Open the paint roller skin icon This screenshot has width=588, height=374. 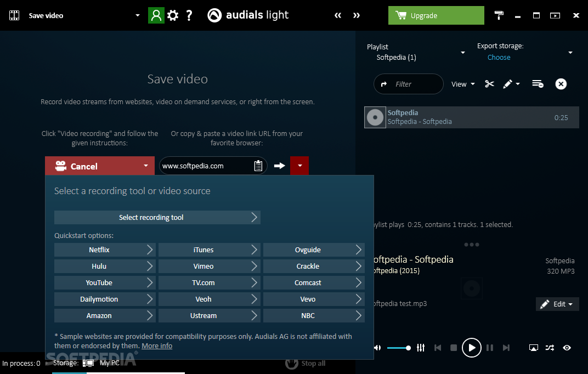coord(499,15)
